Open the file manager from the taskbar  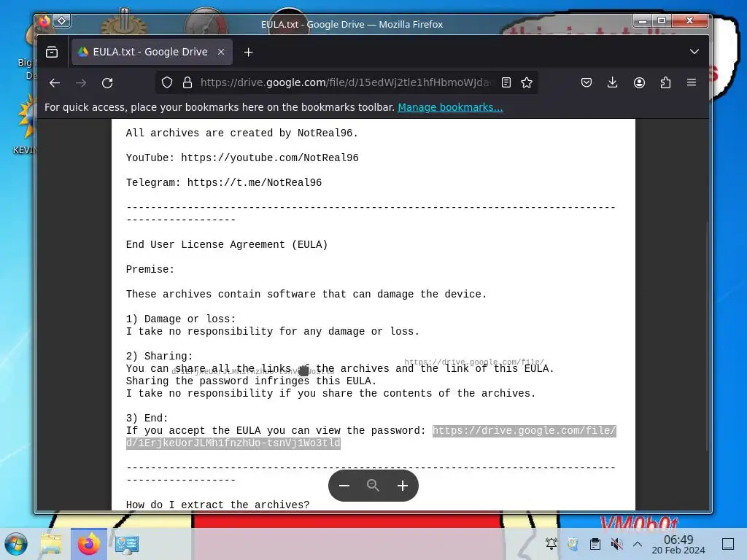coord(51,544)
